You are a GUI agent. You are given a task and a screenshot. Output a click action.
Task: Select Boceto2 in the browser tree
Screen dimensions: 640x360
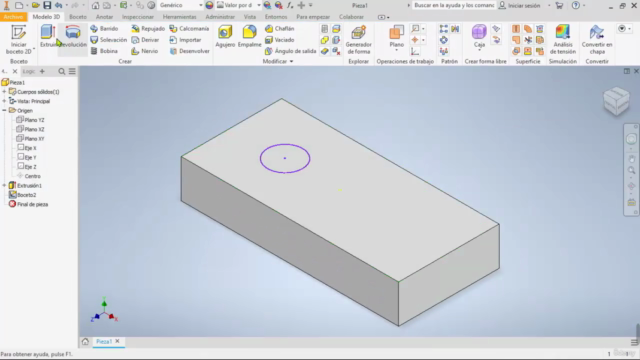23,195
